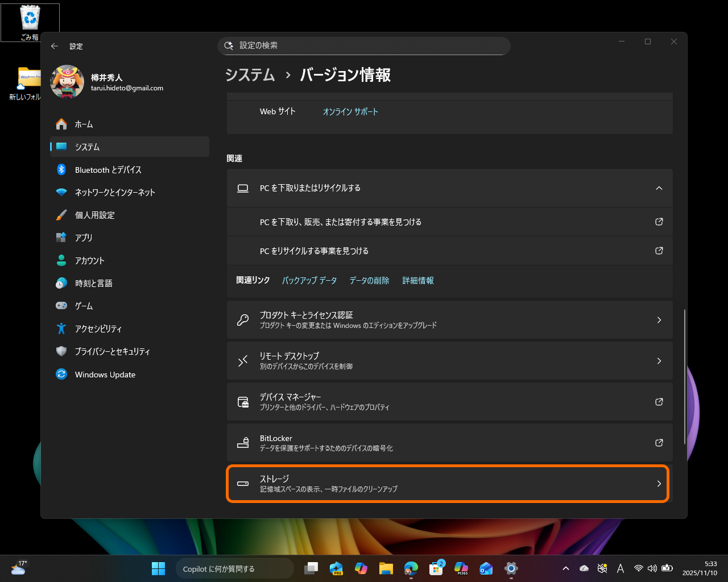Image resolution: width=728 pixels, height=582 pixels.
Task: Go to プライバシーとセキュリティ
Action: point(130,351)
